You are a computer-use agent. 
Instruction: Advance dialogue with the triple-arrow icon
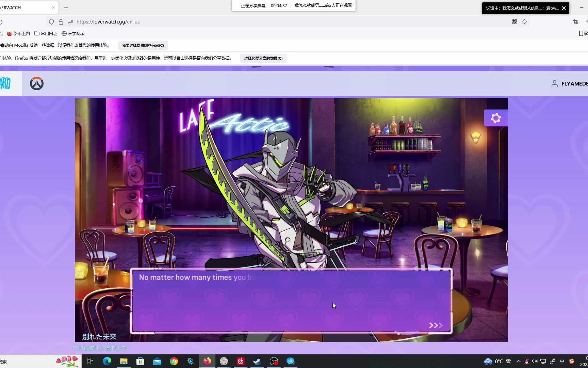click(436, 325)
